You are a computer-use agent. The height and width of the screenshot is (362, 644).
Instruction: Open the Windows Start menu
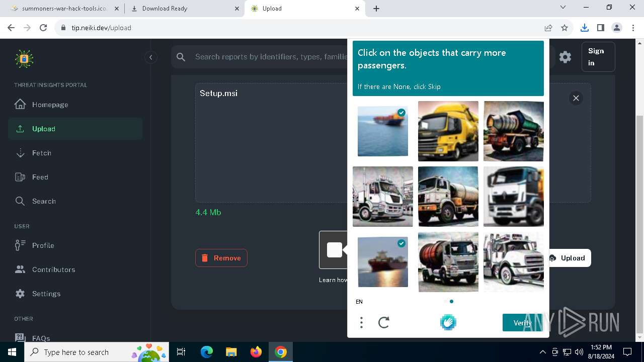[12, 352]
